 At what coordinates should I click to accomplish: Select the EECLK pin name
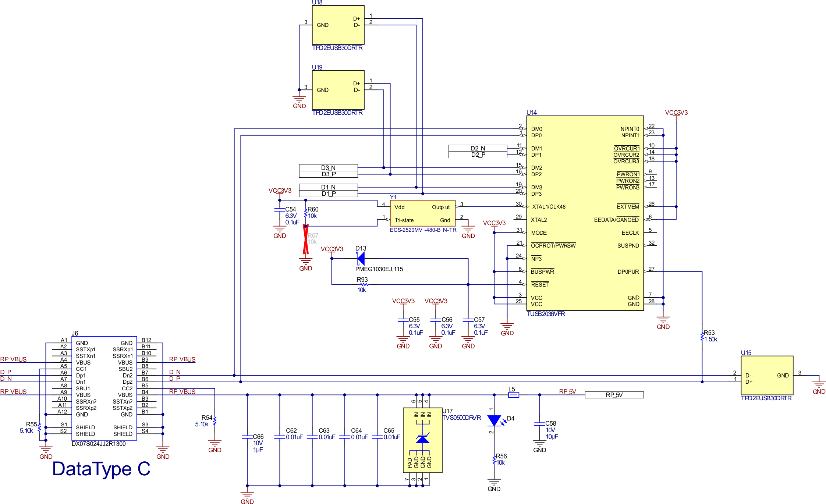630,233
